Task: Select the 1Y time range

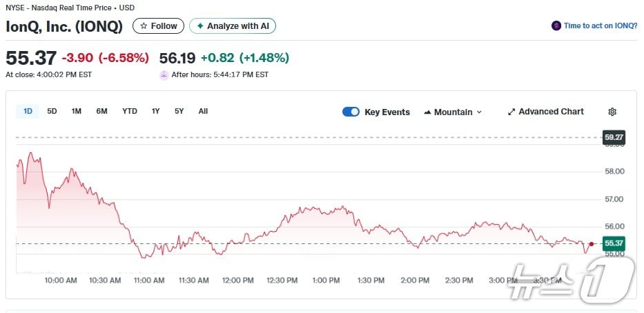Action: click(156, 111)
